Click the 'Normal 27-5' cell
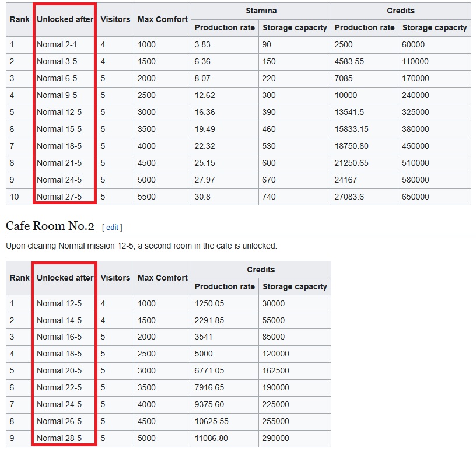 [x=59, y=197]
